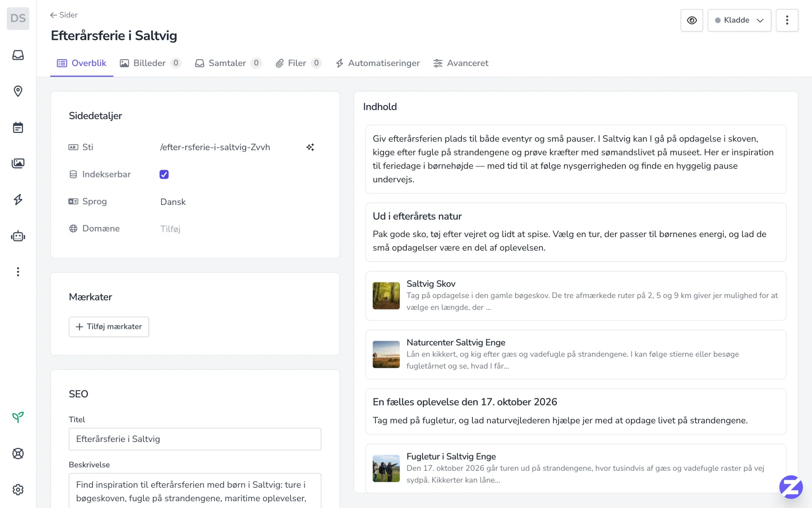
Task: Switch to the Filer tab
Action: [299, 63]
